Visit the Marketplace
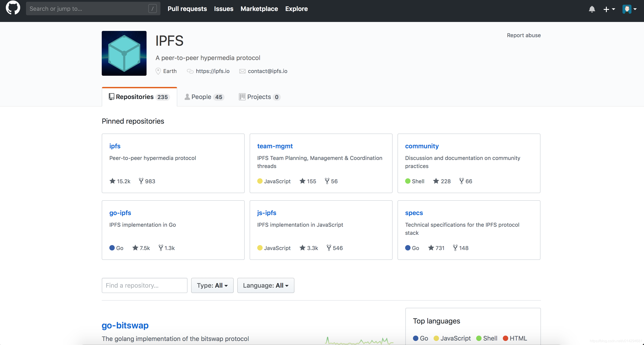This screenshot has height=345, width=644. (x=259, y=9)
